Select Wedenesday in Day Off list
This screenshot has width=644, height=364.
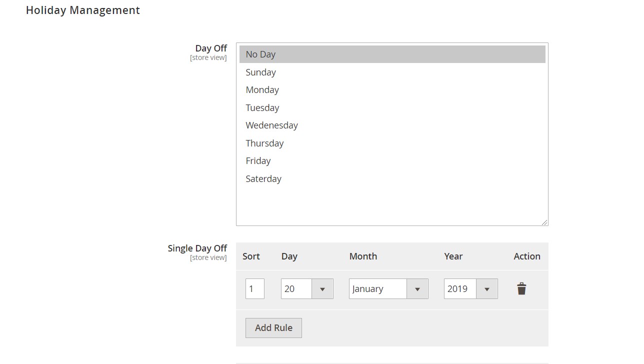click(x=392, y=125)
